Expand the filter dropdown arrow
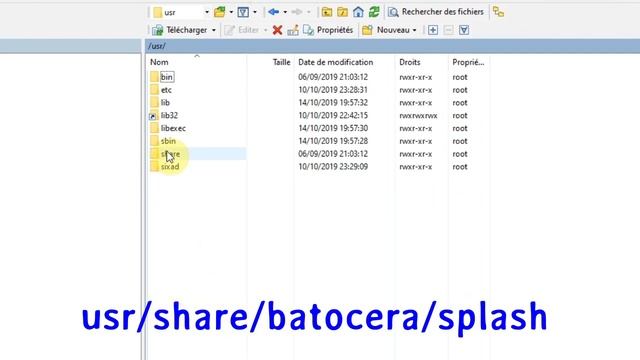The image size is (640, 360). point(255,12)
